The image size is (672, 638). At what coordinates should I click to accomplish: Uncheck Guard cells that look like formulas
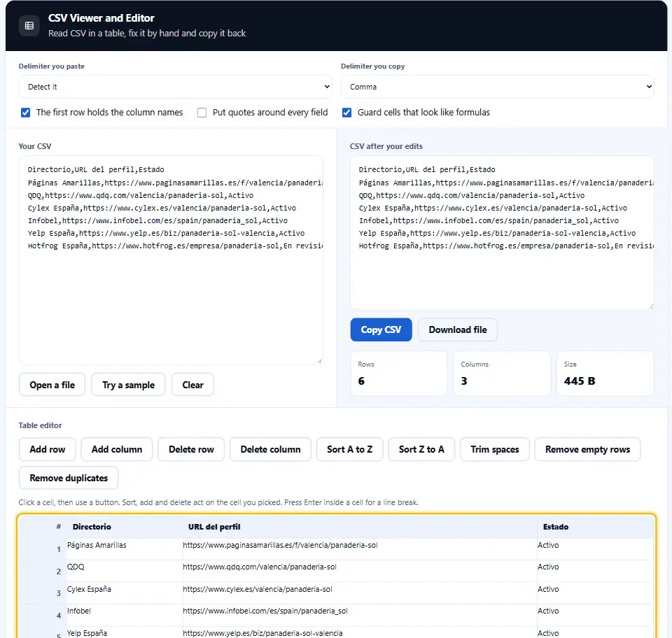tap(346, 113)
